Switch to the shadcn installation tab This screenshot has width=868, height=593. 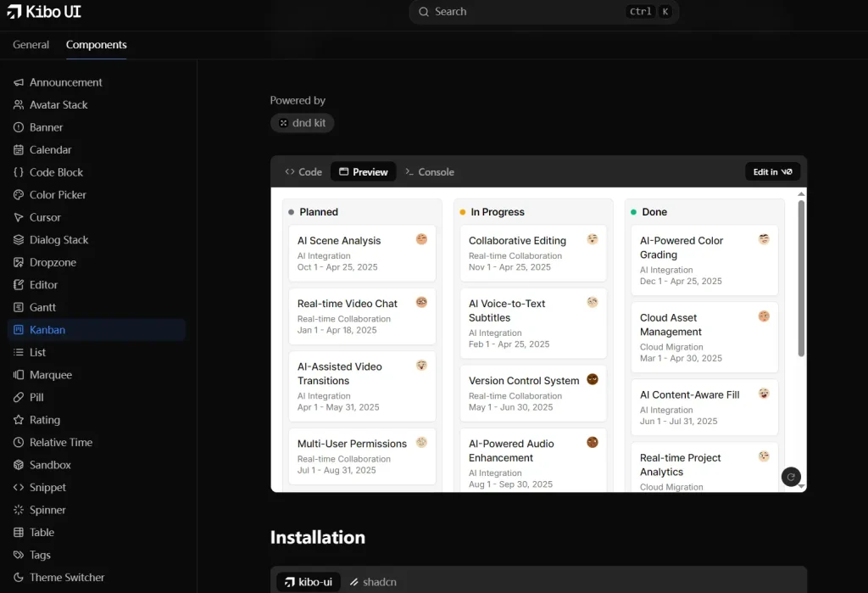[373, 582]
